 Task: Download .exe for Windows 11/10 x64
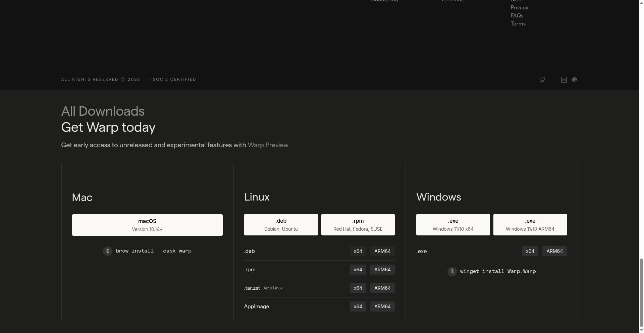coord(453,225)
